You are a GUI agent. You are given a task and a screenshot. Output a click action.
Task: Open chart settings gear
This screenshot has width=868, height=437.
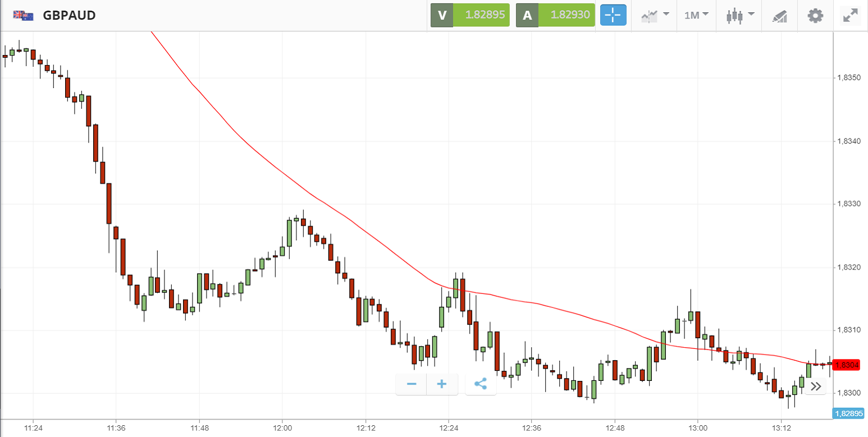pyautogui.click(x=815, y=15)
